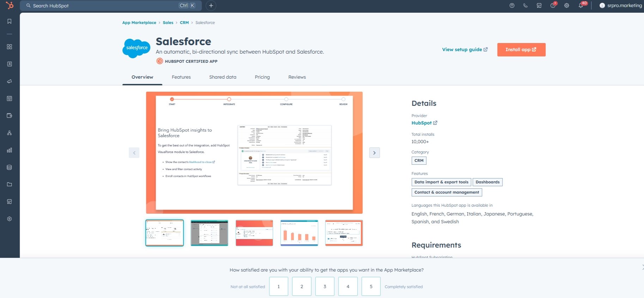Click the Salesforce cloud logo

(136, 48)
